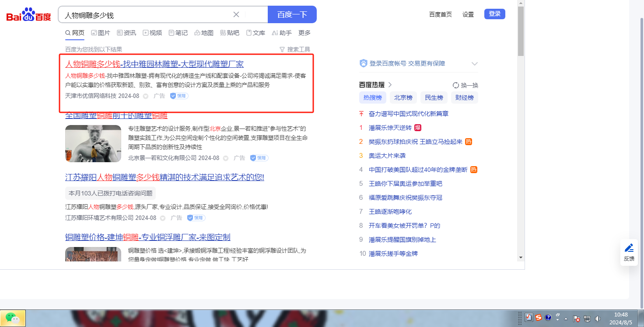Click the blue help question mark tray icon

[x=548, y=318]
